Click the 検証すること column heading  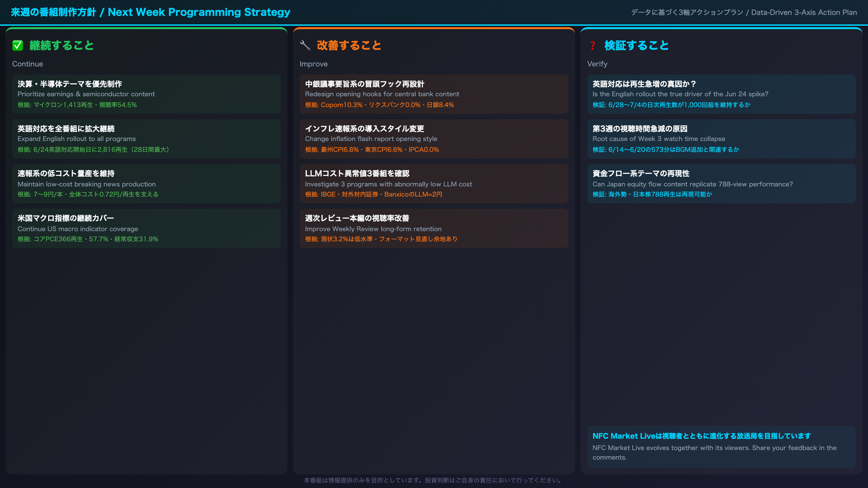point(637,45)
